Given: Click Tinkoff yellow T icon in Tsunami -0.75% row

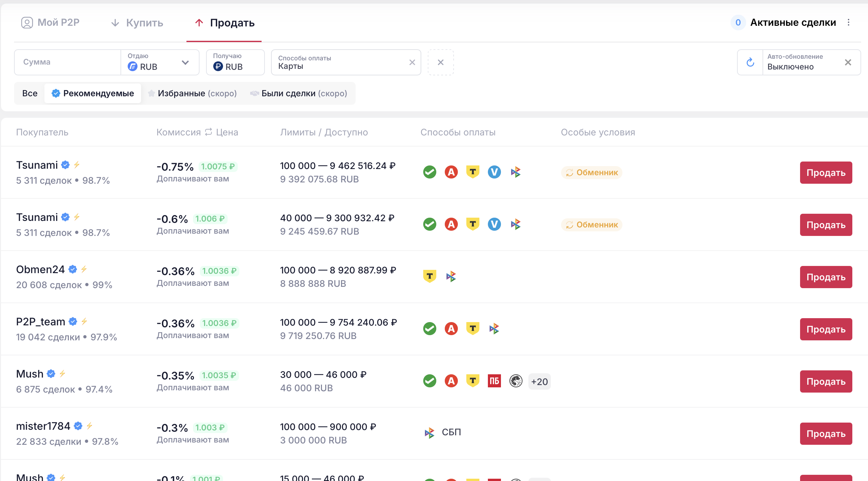Looking at the screenshot, I should (473, 172).
